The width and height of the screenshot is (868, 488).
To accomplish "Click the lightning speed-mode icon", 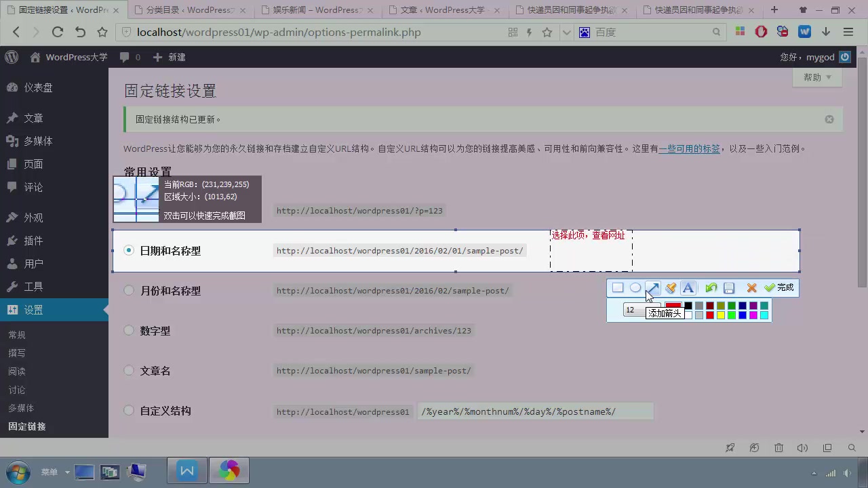I will point(530,32).
